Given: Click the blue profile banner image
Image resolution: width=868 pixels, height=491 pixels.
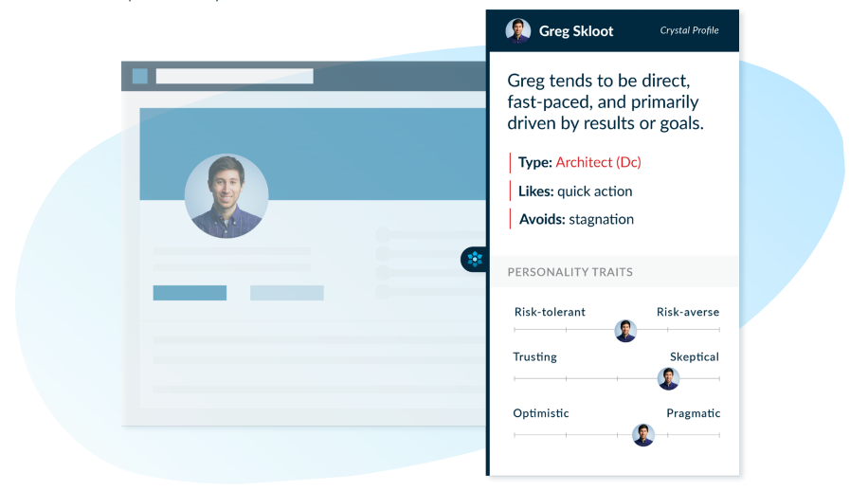Looking at the screenshot, I should (x=313, y=154).
